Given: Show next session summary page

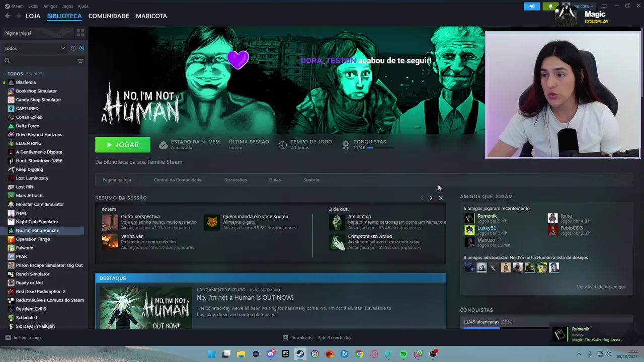Looking at the screenshot, I should (x=431, y=198).
